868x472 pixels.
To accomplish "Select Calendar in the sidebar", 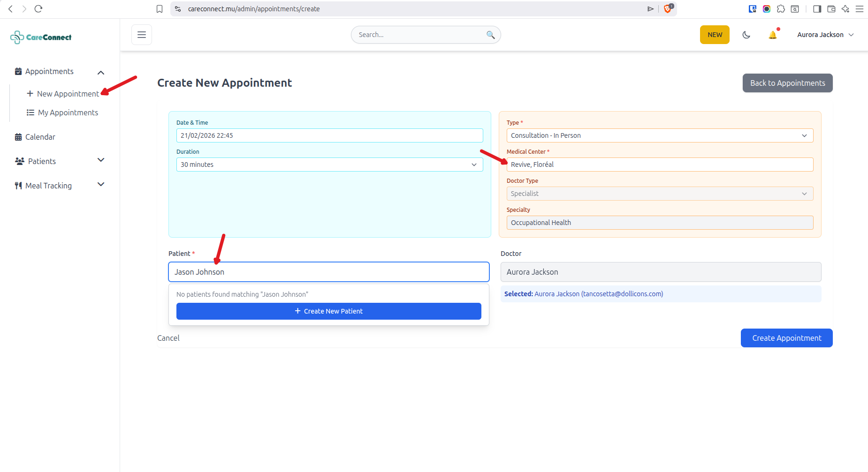I will coord(41,137).
